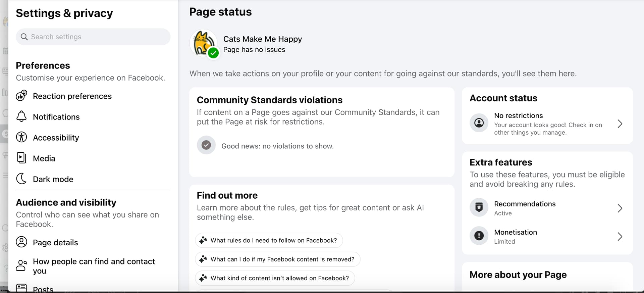Open No restrictions chevron arrow
Viewport: 644px width, 293px height.
point(620,124)
